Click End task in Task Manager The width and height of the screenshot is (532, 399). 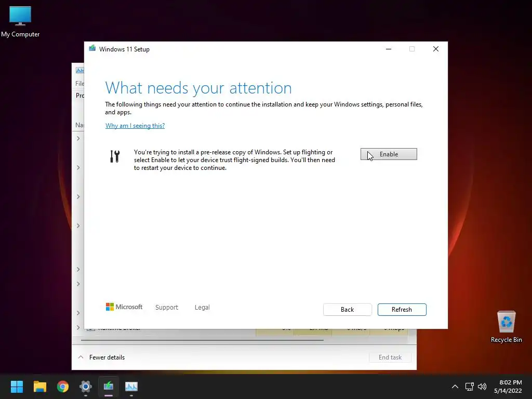(390, 357)
